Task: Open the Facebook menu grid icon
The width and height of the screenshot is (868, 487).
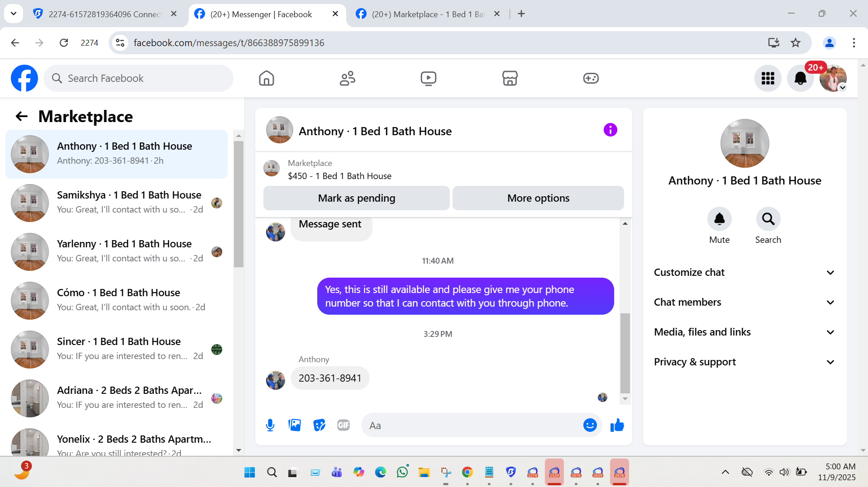Action: tap(768, 78)
